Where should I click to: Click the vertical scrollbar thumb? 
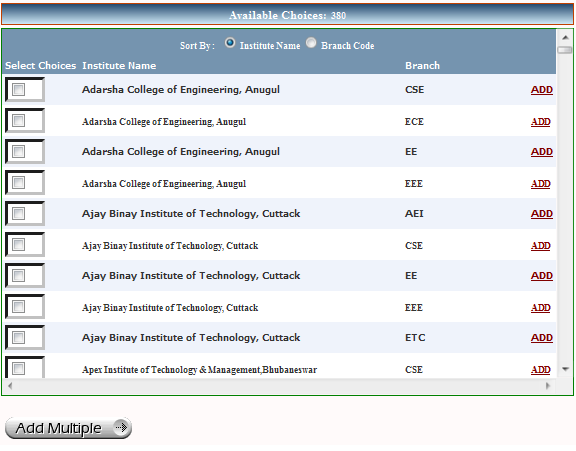[x=565, y=50]
